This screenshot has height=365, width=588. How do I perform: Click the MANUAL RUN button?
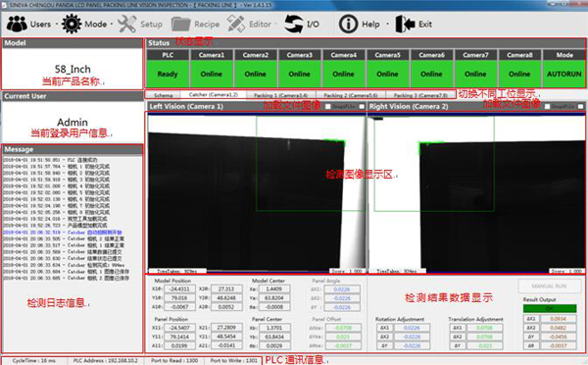pos(549,287)
